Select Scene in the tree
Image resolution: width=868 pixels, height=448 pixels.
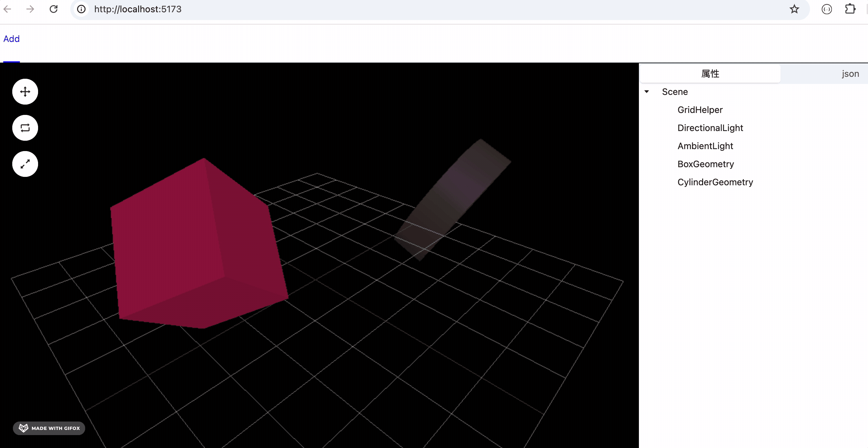[x=675, y=92]
